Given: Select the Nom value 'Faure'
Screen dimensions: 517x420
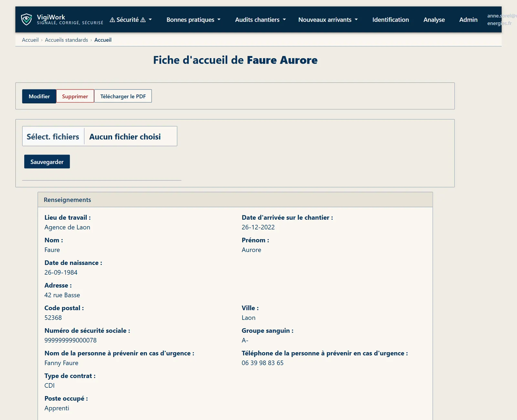Looking at the screenshot, I should click(52, 250).
